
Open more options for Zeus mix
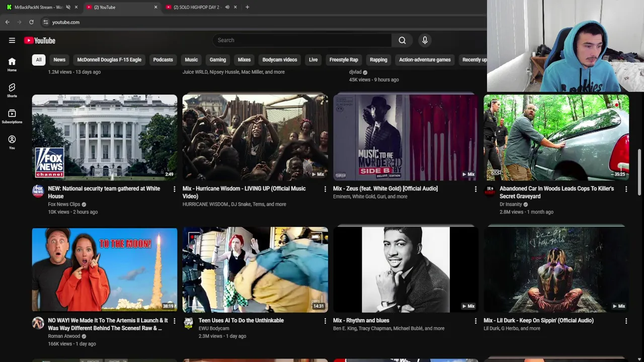click(x=475, y=189)
